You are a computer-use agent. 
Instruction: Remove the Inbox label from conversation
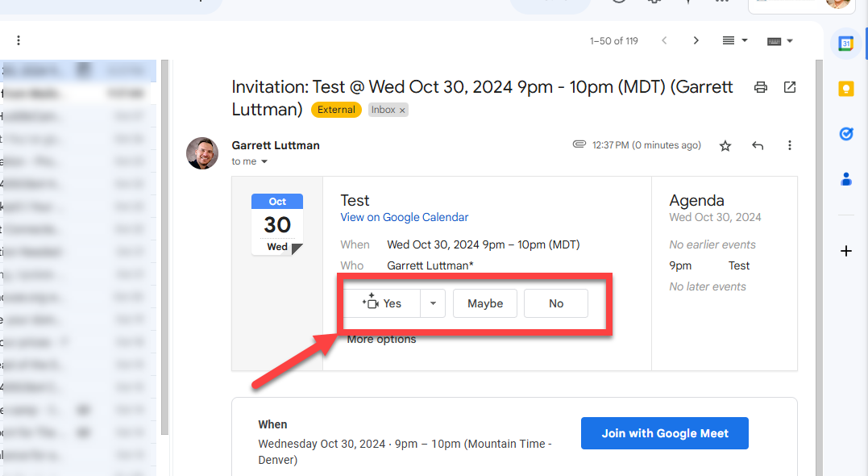[402, 111]
